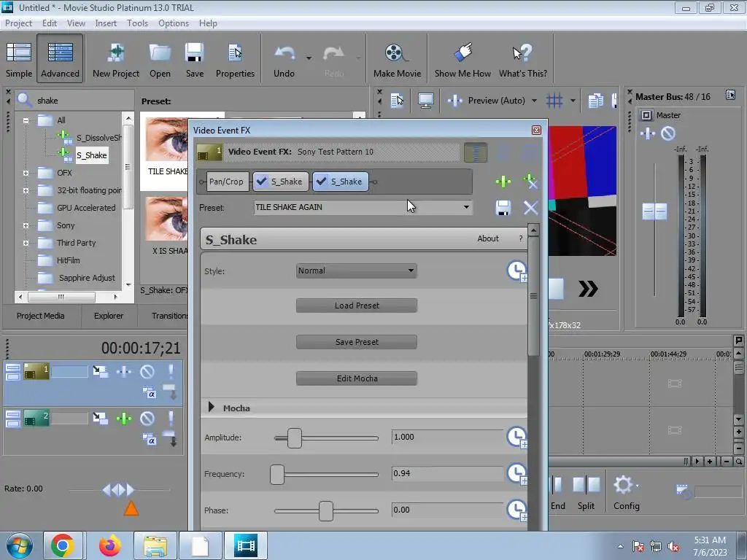Collapse the All folder in plug-in tree

(x=26, y=120)
